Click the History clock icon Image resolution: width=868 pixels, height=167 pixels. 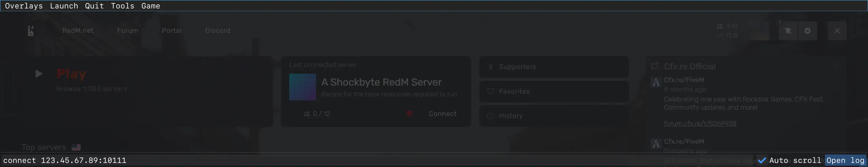click(x=491, y=116)
